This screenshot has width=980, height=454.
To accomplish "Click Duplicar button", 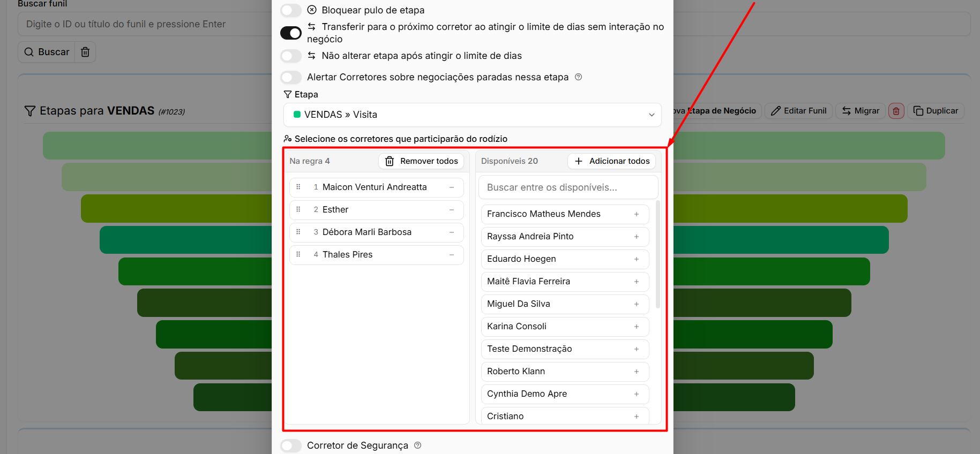I will click(x=936, y=111).
